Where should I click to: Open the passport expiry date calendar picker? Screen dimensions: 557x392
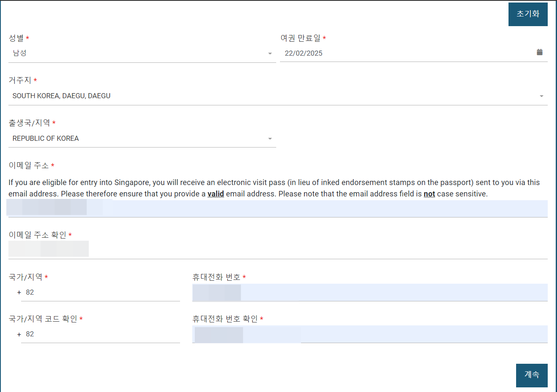coord(539,52)
